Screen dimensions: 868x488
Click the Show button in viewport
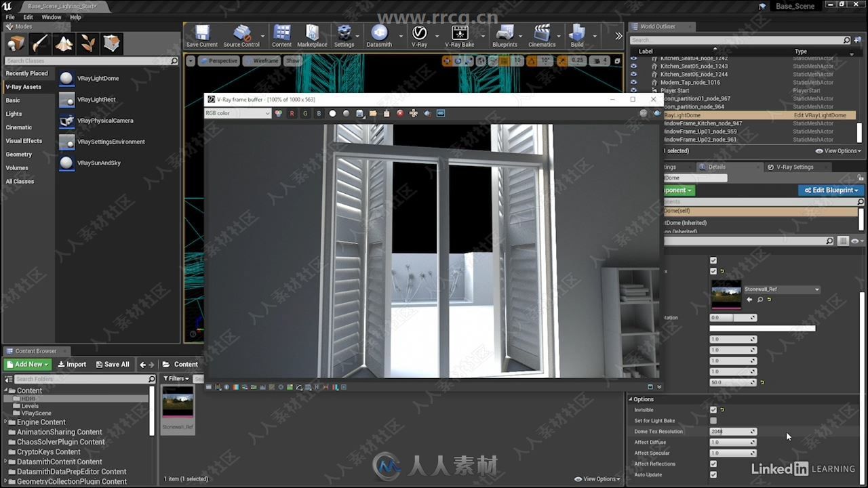point(292,61)
